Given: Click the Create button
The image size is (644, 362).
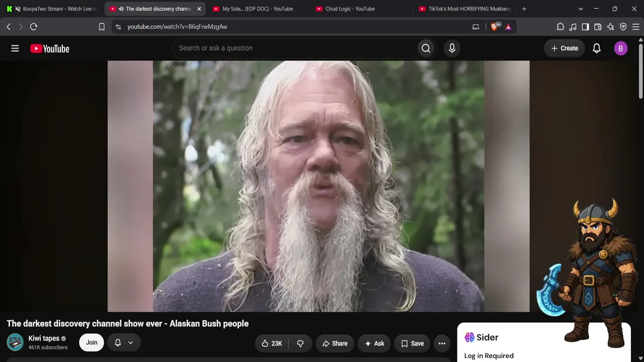Looking at the screenshot, I should (x=565, y=48).
